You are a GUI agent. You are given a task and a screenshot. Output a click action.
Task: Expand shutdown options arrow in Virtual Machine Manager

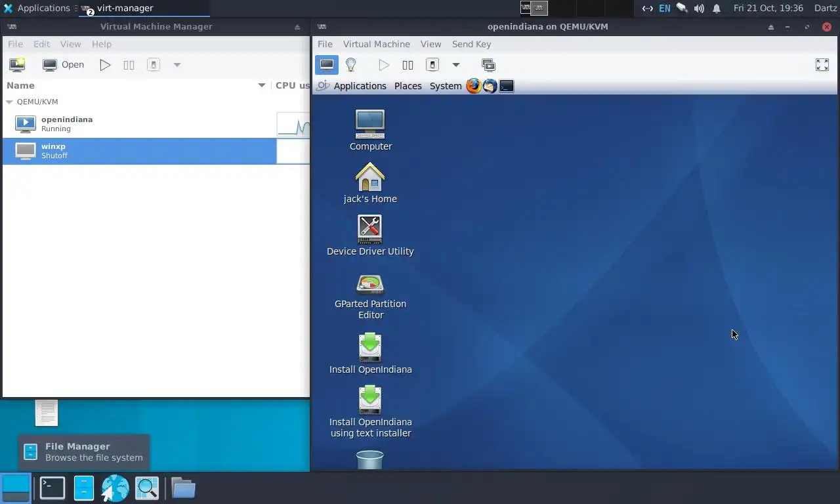pyautogui.click(x=177, y=64)
